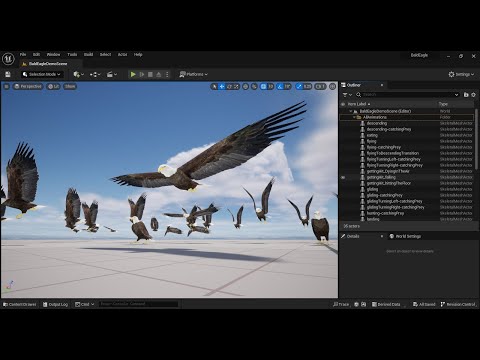
Task: Open the cinematics clapperboard dropdown
Action: [112, 74]
